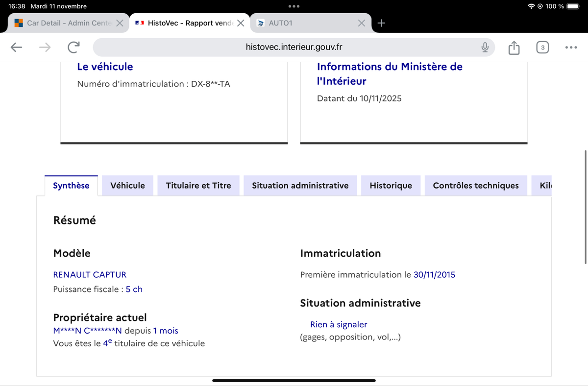588x386 pixels.
Task: View the Historique tab
Action: point(391,186)
